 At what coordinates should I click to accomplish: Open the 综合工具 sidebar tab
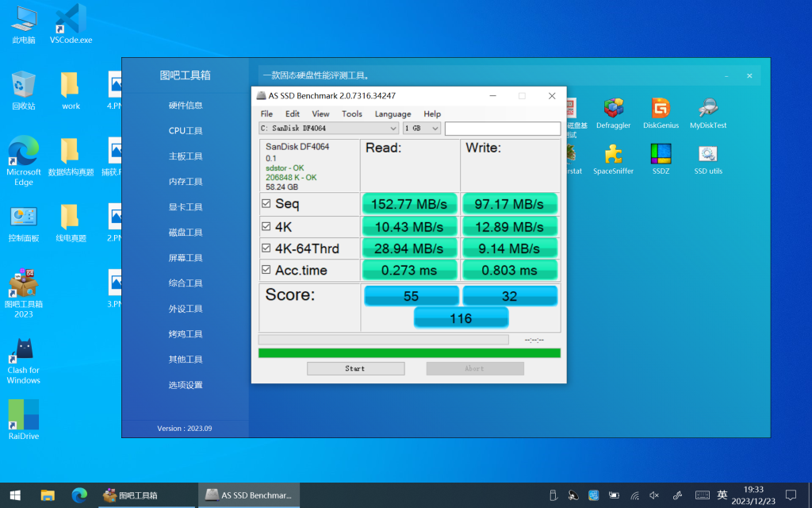pyautogui.click(x=186, y=283)
